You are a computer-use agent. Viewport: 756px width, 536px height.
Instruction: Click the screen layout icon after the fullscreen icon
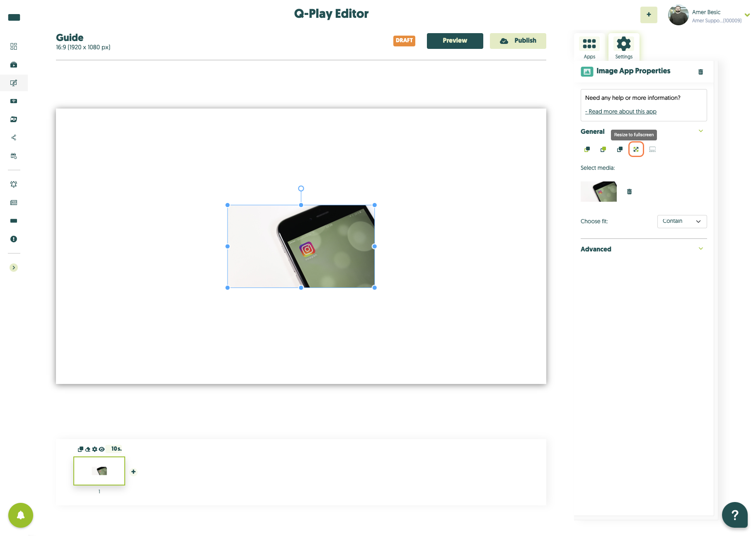[x=652, y=150]
